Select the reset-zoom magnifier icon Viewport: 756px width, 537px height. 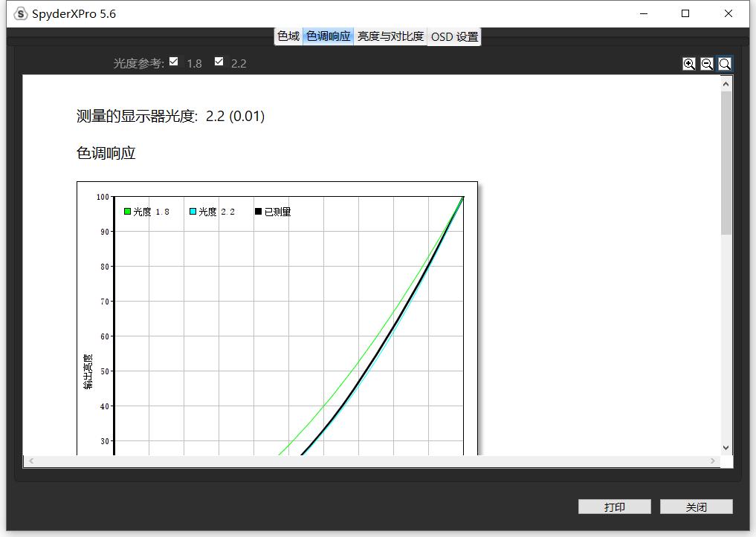coord(724,64)
